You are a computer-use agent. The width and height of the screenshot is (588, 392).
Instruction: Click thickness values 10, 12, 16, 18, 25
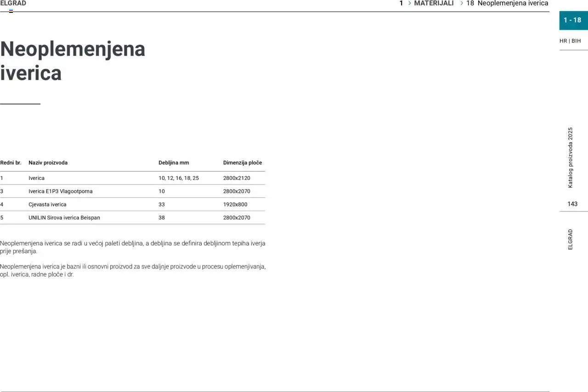pyautogui.click(x=179, y=178)
